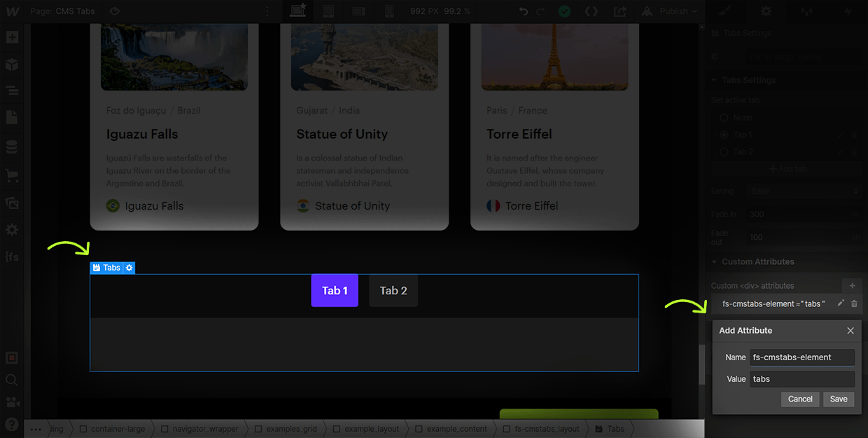Viewport: 868px width, 438px height.
Task: Select the Tab 2 active radio
Action: click(724, 151)
